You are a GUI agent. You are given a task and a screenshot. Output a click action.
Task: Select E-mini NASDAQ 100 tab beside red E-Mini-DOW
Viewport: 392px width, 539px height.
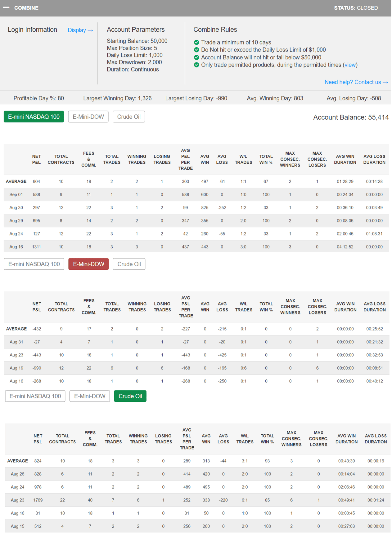tap(34, 264)
